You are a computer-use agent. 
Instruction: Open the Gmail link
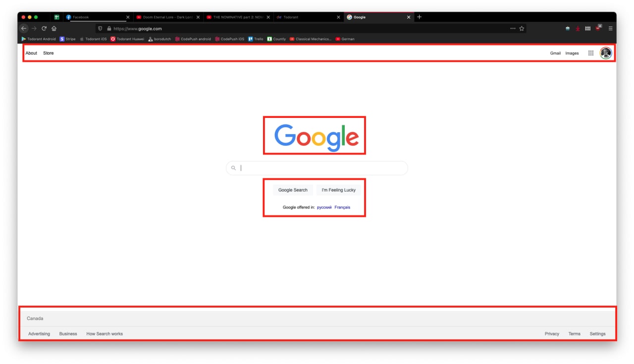pyautogui.click(x=555, y=53)
